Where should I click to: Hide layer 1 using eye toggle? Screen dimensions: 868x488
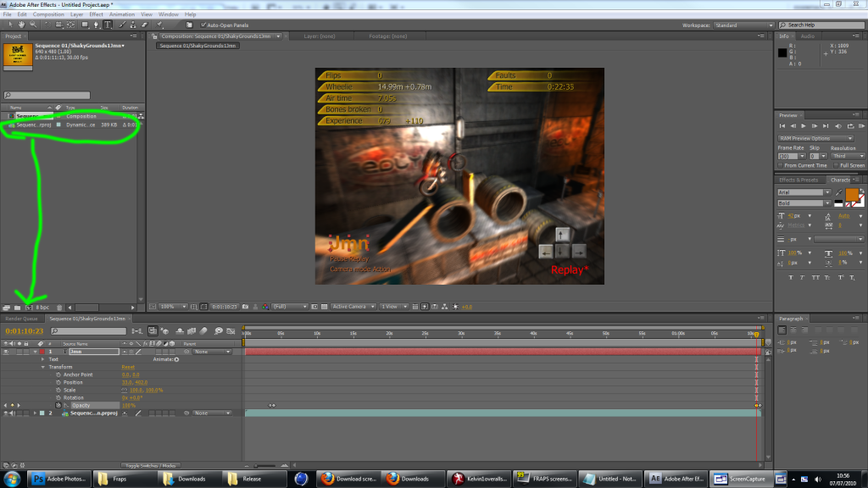(x=6, y=352)
